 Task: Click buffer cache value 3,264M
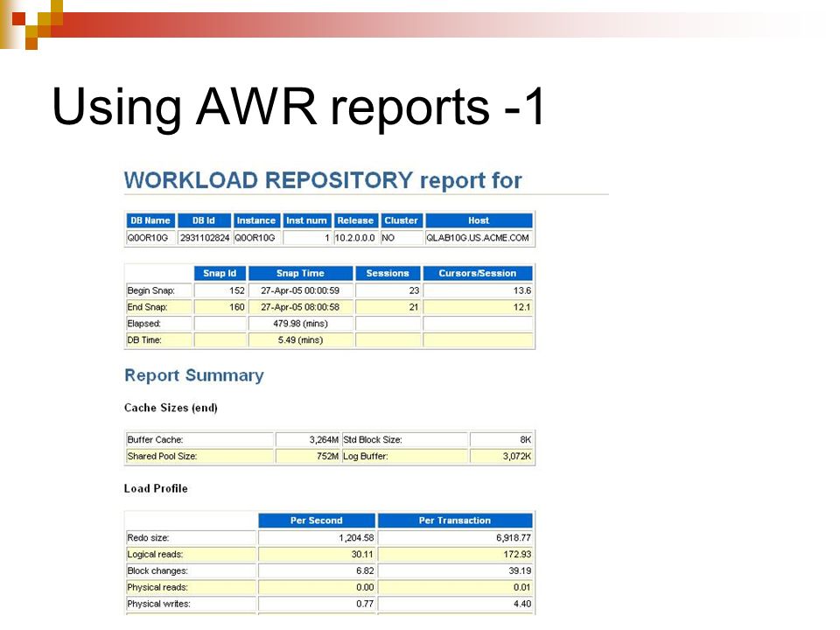click(x=324, y=440)
